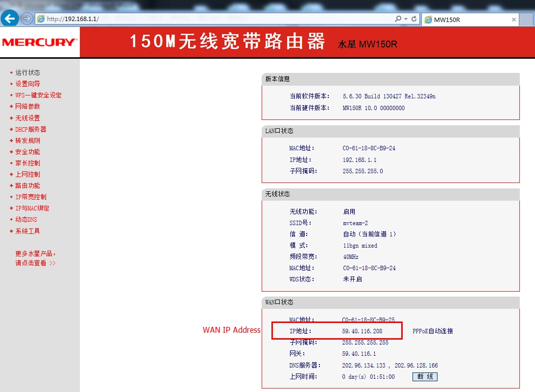The image size is (535, 392).
Task: Close the MW150R tab
Action: click(513, 20)
